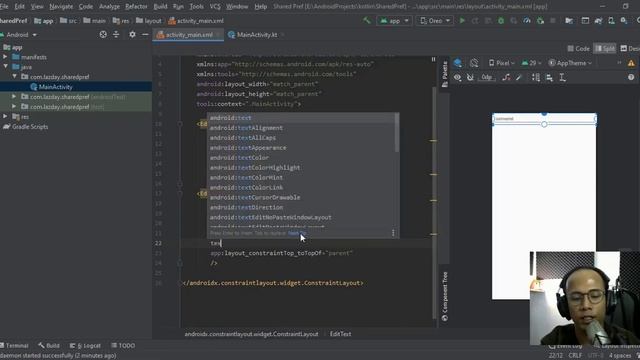Open the AppTheme dropdown

click(570, 63)
